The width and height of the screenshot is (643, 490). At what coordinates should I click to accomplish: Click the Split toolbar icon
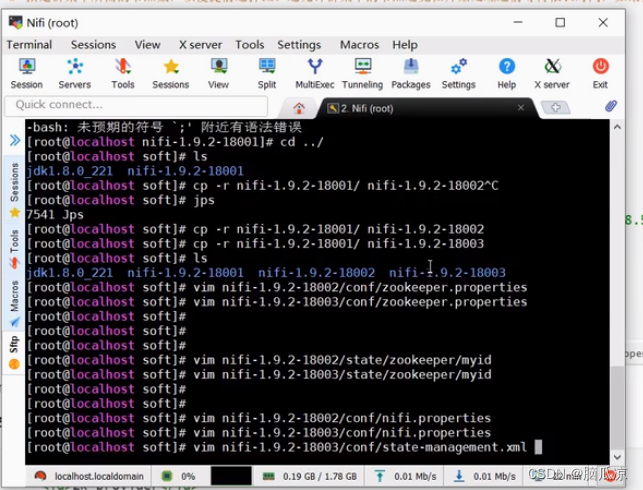click(x=267, y=73)
